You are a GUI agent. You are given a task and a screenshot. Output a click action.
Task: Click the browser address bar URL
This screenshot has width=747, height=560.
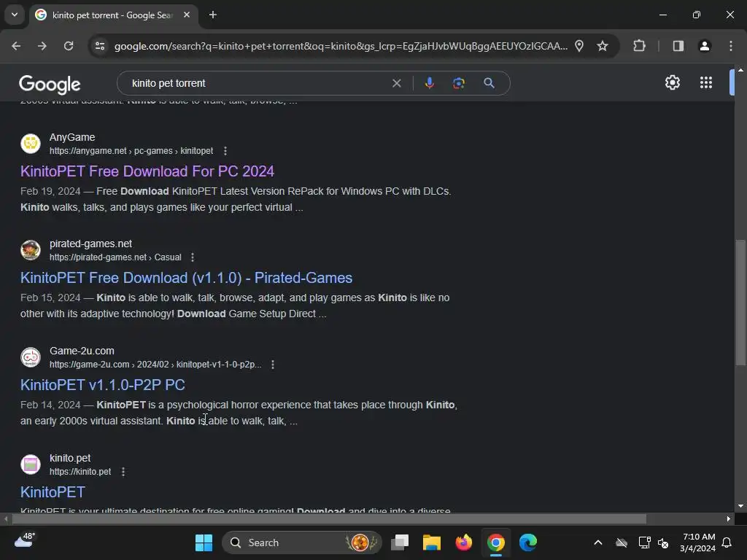[x=341, y=46]
